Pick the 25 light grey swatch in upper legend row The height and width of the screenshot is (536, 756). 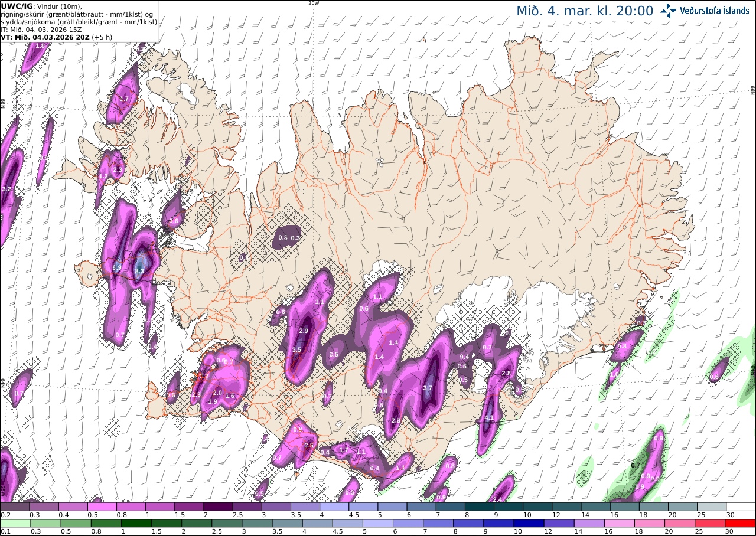click(x=712, y=506)
